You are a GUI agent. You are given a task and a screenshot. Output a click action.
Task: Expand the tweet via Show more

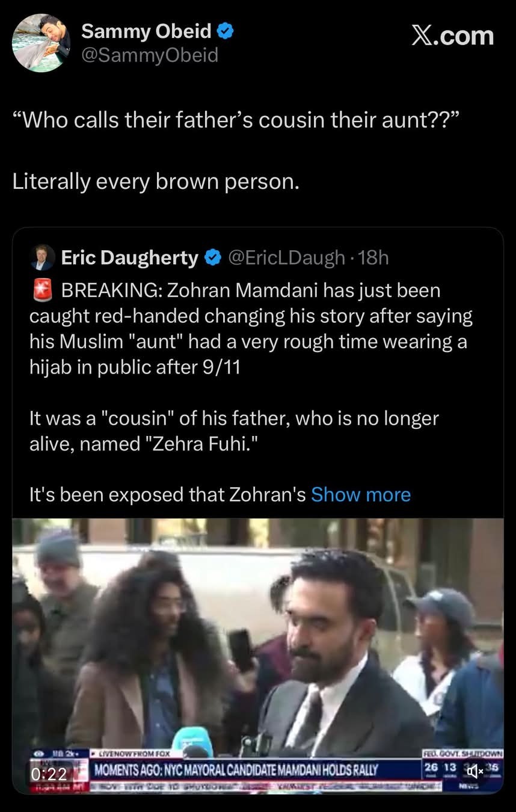tap(361, 494)
